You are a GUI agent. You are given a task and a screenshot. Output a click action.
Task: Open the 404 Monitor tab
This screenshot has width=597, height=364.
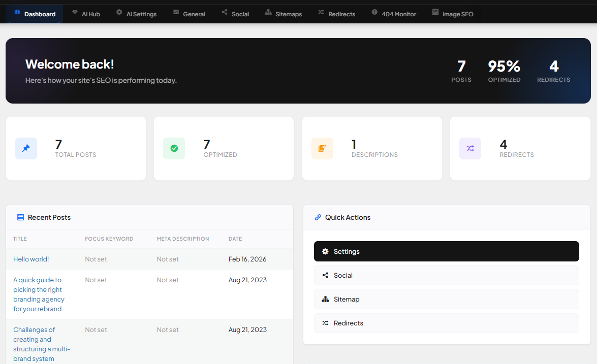[x=394, y=14]
